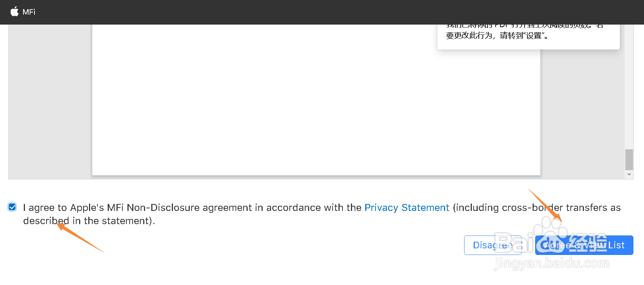Uncheck the MFi Non-Disclosure agreement checkbox
Viewport: 644px width, 285px height.
pyautogui.click(x=12, y=207)
